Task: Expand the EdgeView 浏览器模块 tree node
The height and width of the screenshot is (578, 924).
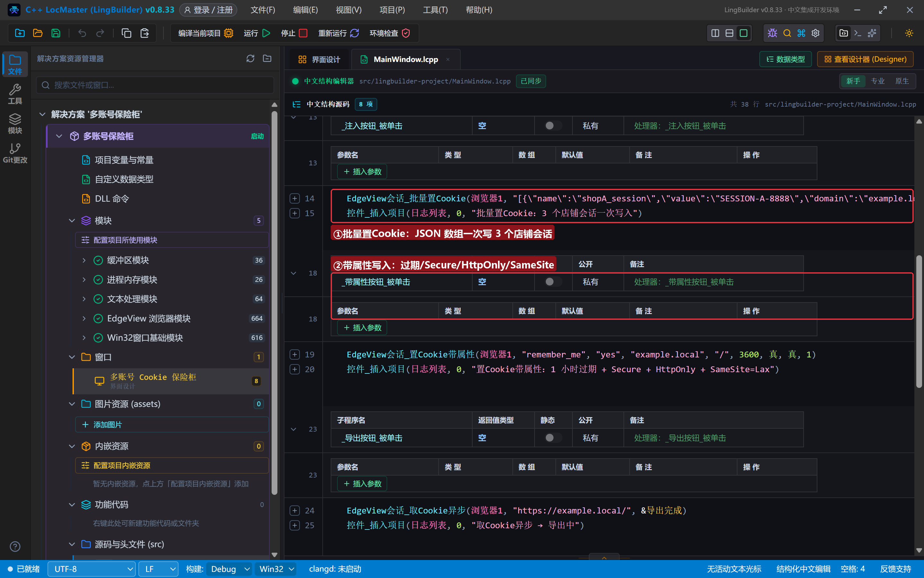Action: [84, 319]
